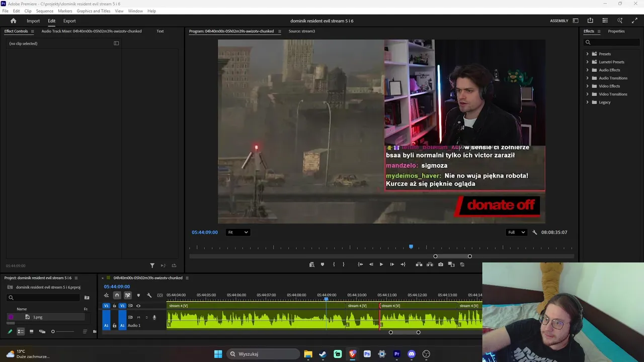Viewport: 644px width, 362px height.
Task: Click New Bin folder icon in Project panel
Action: click(87, 298)
